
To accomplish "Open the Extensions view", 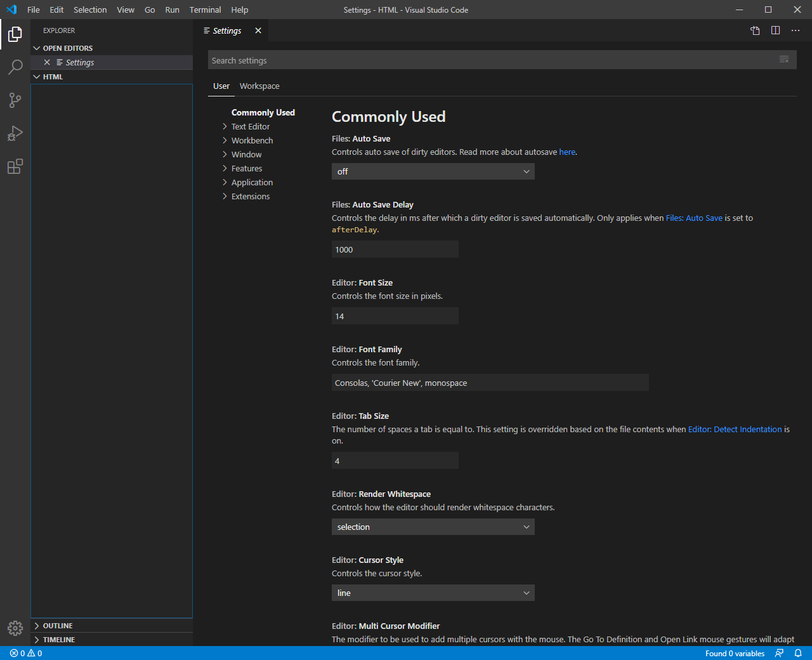I will click(15, 166).
